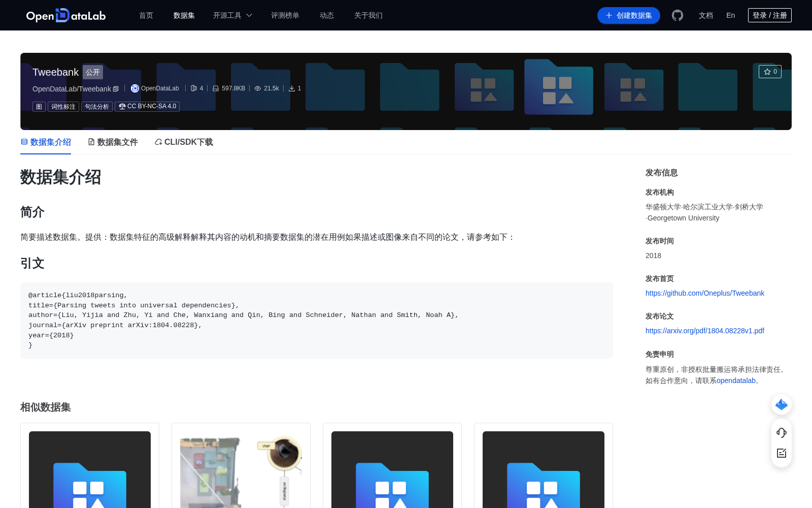Open the floating blue bird assistant icon
Screen dimensions: 812x508
782,404
